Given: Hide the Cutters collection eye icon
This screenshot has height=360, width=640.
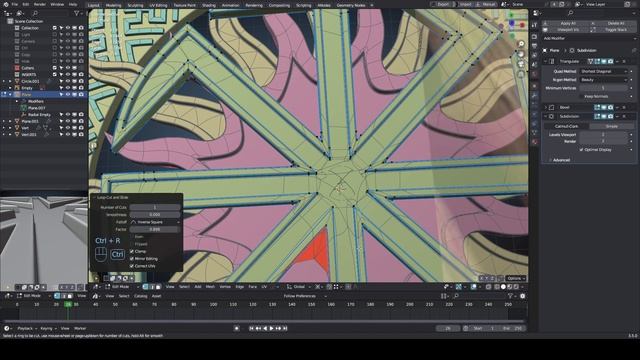Looking at the screenshot, I should click(x=68, y=68).
